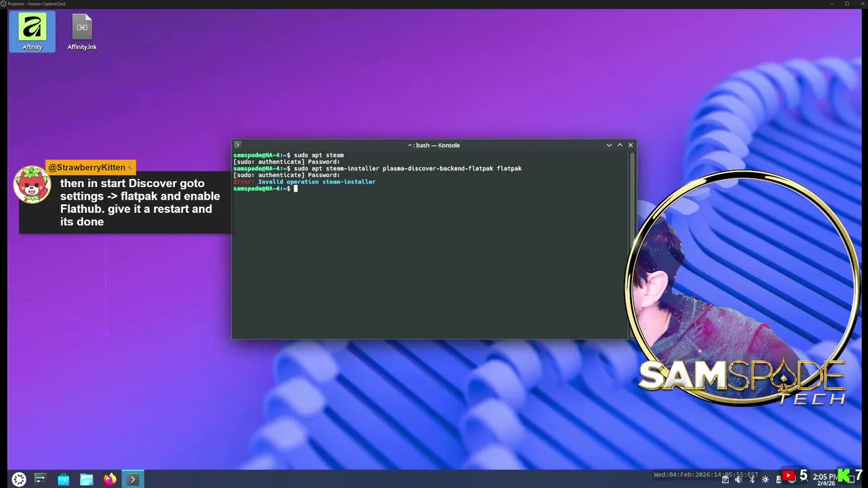Click the Konsole window menu icon
868x488 pixels.
[x=237, y=144]
